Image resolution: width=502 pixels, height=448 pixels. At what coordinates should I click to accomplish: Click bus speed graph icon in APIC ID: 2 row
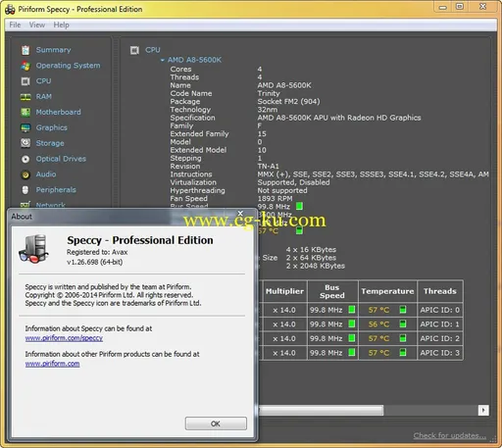point(352,338)
